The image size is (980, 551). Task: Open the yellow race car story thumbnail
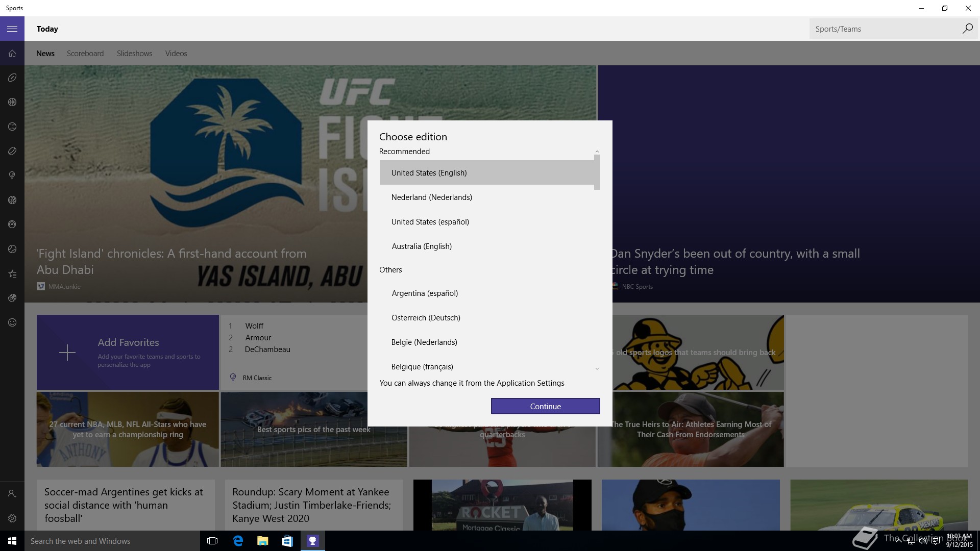coord(879,505)
